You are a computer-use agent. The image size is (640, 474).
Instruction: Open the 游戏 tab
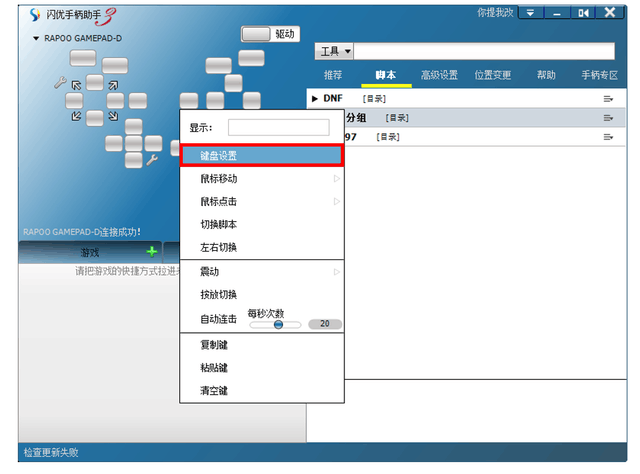pos(90,252)
